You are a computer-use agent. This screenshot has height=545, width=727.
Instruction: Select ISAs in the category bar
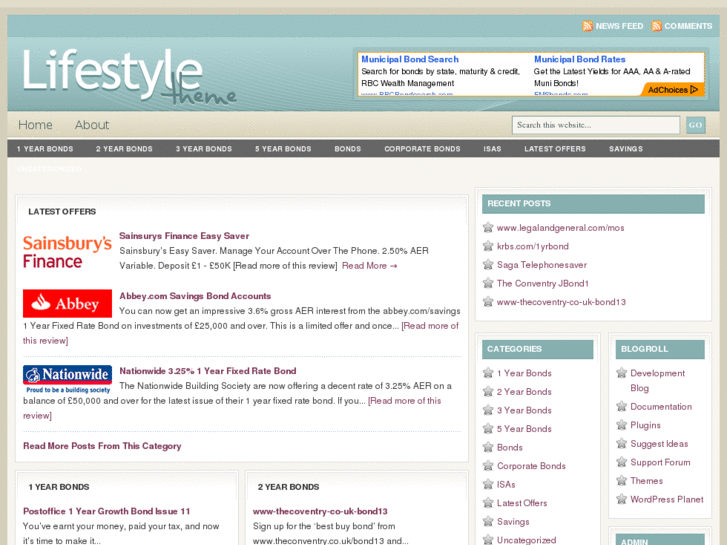pyautogui.click(x=492, y=149)
